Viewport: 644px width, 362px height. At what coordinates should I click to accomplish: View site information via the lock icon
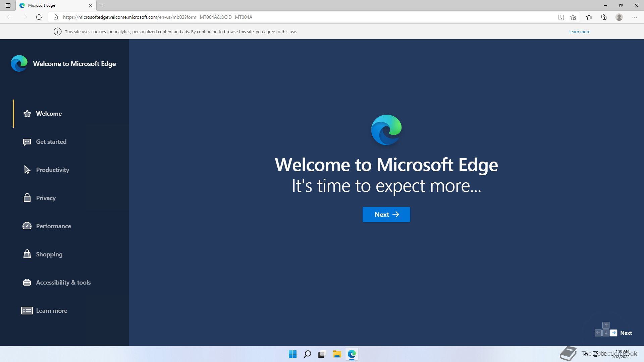pos(56,17)
